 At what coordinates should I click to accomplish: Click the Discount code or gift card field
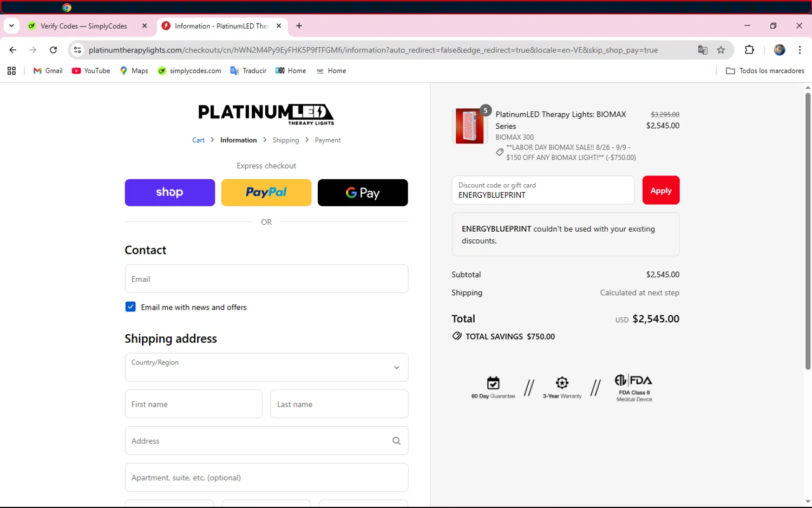tap(543, 190)
